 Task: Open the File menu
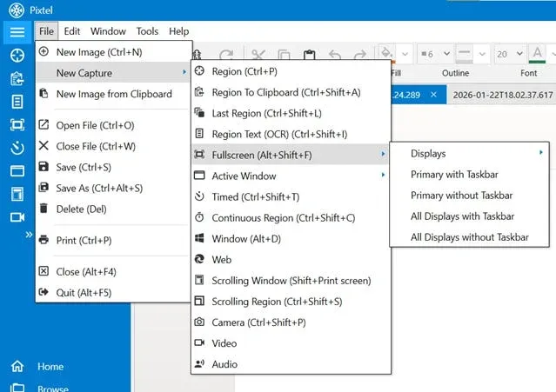(46, 31)
